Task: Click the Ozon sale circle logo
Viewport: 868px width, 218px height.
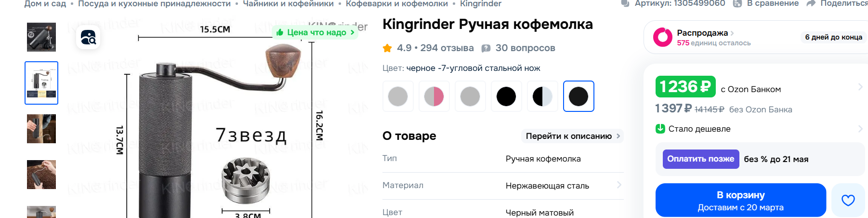Action: coord(663,37)
